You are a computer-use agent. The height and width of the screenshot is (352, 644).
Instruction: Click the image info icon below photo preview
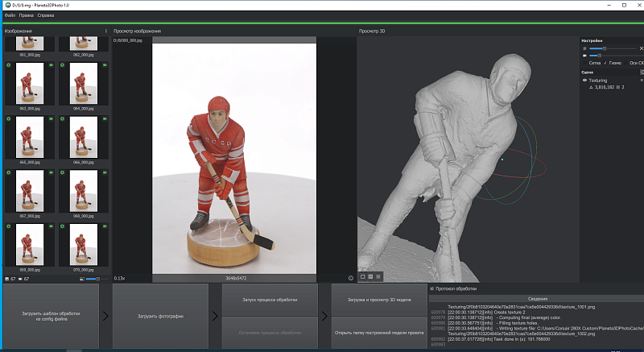pos(351,278)
